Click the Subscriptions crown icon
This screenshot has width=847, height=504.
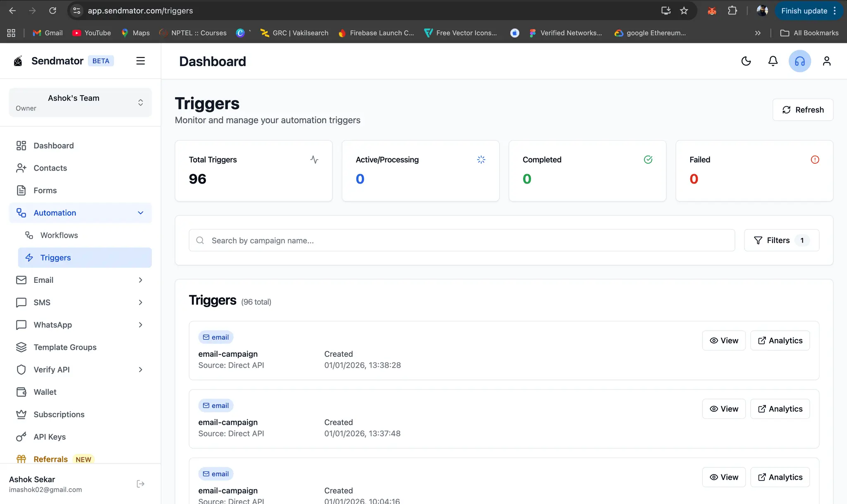[21, 414]
